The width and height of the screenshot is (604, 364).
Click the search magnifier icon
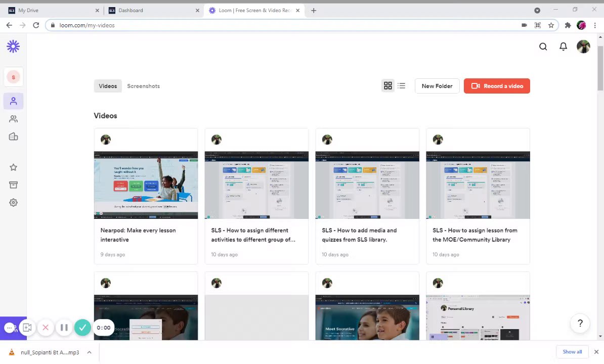coord(543,47)
